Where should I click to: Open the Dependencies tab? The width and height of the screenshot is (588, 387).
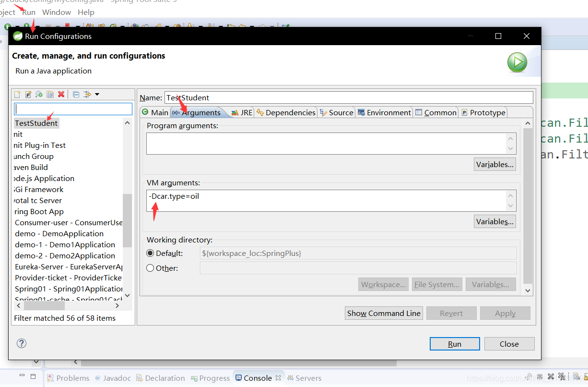click(286, 112)
